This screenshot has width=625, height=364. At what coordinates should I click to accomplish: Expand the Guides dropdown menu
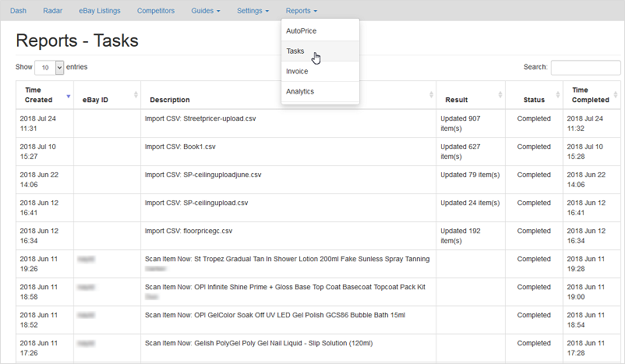tap(206, 11)
